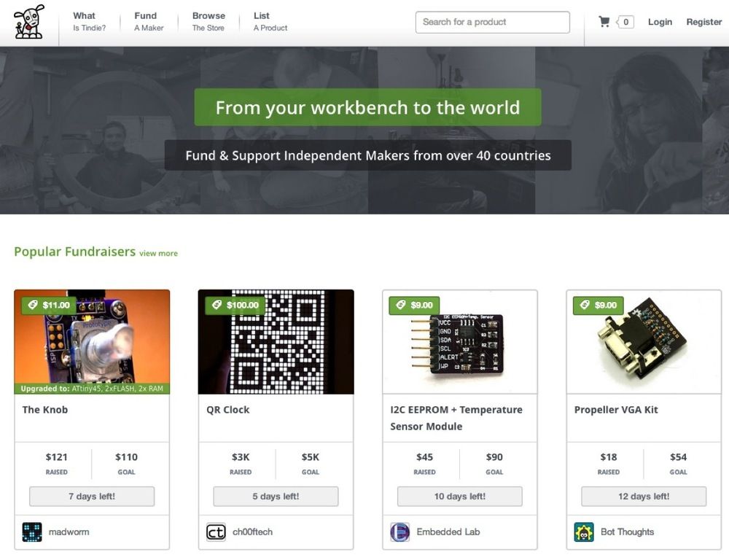This screenshot has height=560, width=729.
Task: Click the QR Clock product title
Action: (227, 410)
